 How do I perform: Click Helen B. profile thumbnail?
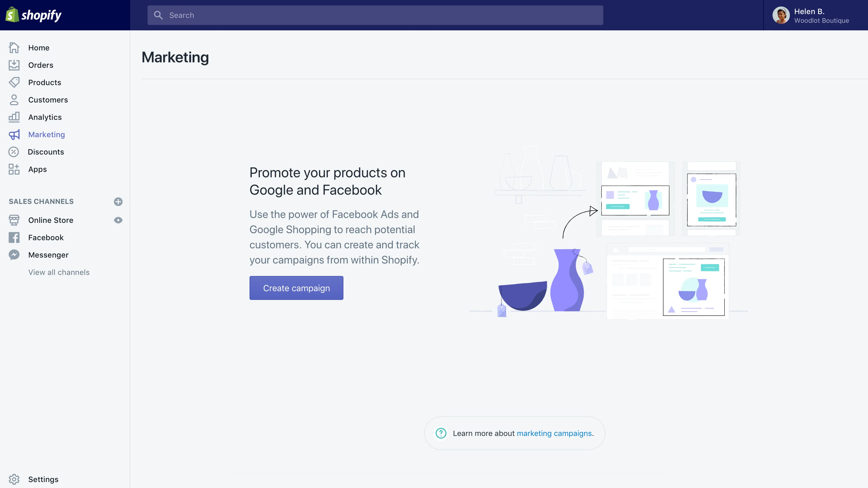tap(781, 15)
